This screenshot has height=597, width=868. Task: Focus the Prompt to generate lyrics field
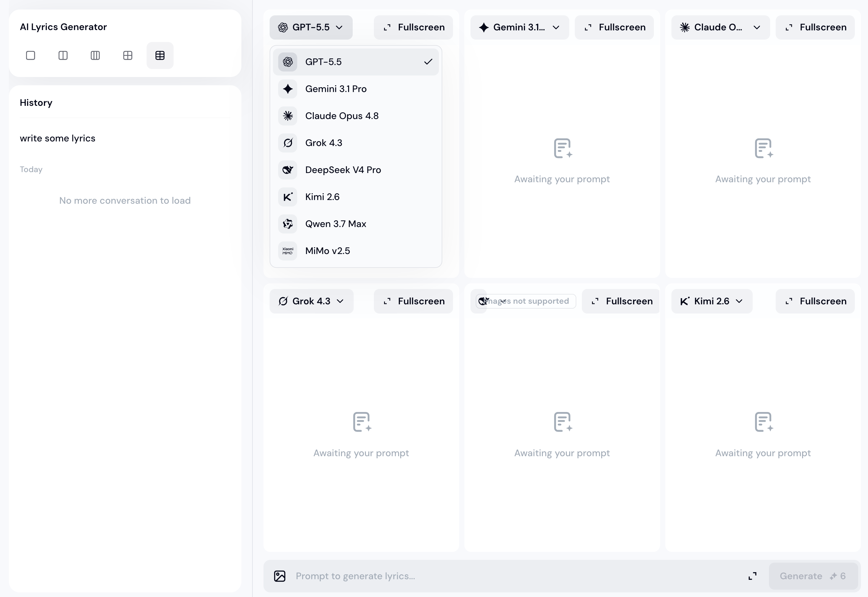point(516,576)
